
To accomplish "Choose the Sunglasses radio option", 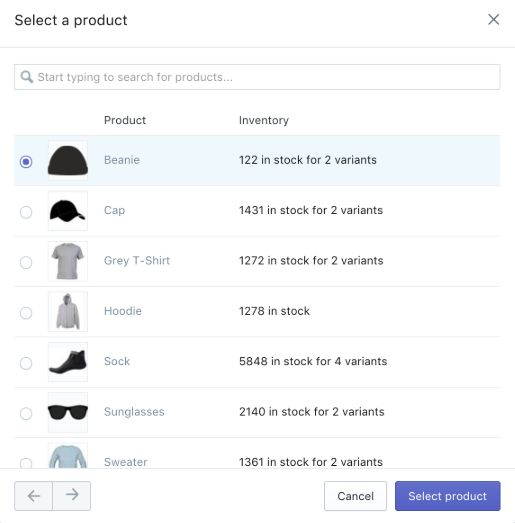I will pyautogui.click(x=26, y=413).
